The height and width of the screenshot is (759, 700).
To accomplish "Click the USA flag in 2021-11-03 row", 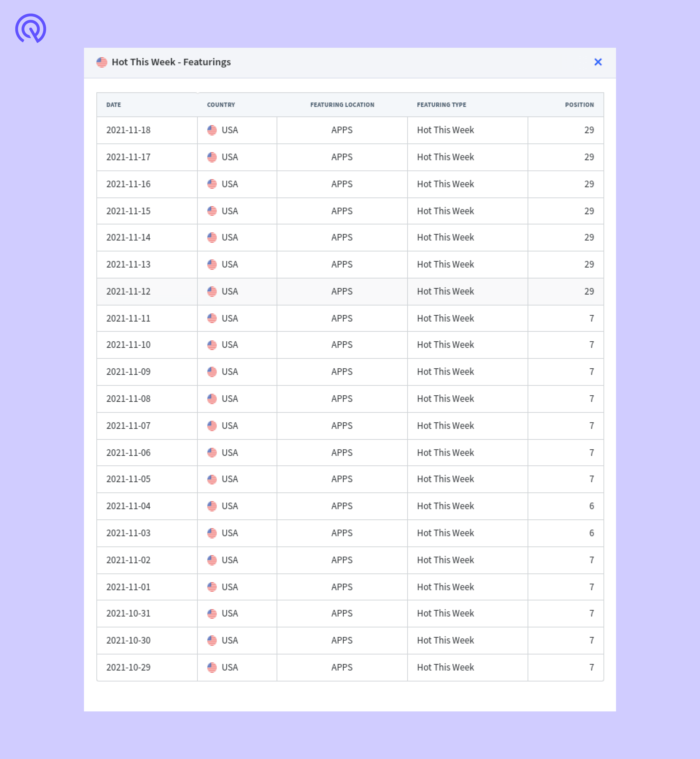I will [212, 533].
